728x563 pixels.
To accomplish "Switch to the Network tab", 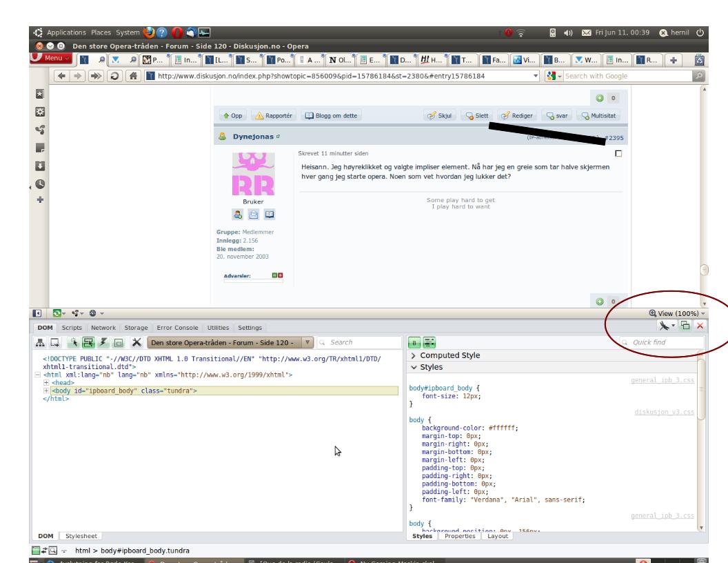I will (103, 328).
